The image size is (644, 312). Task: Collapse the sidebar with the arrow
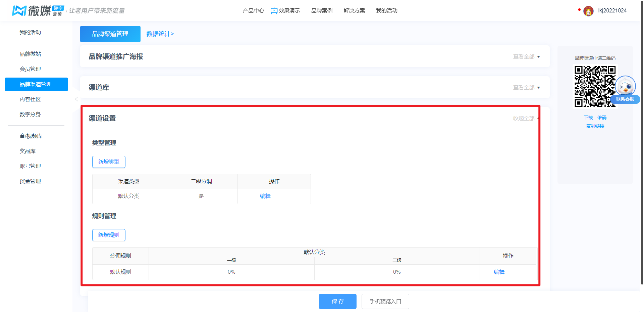point(76,99)
